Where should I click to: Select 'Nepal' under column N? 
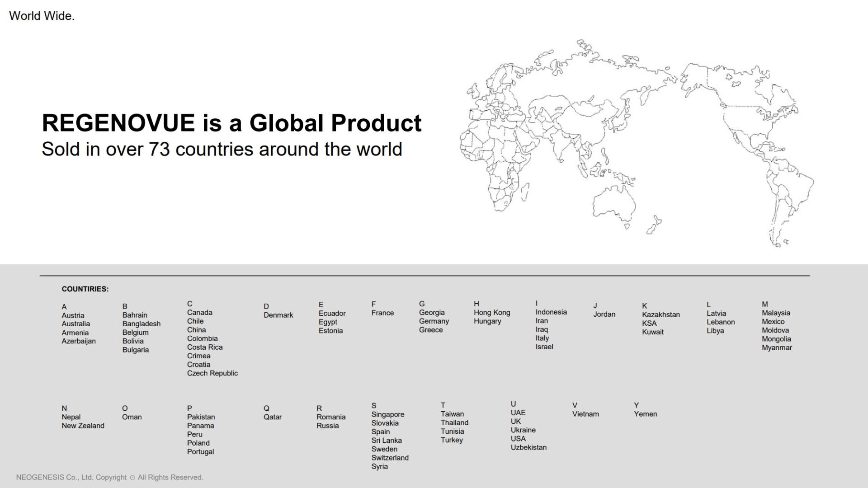71,417
